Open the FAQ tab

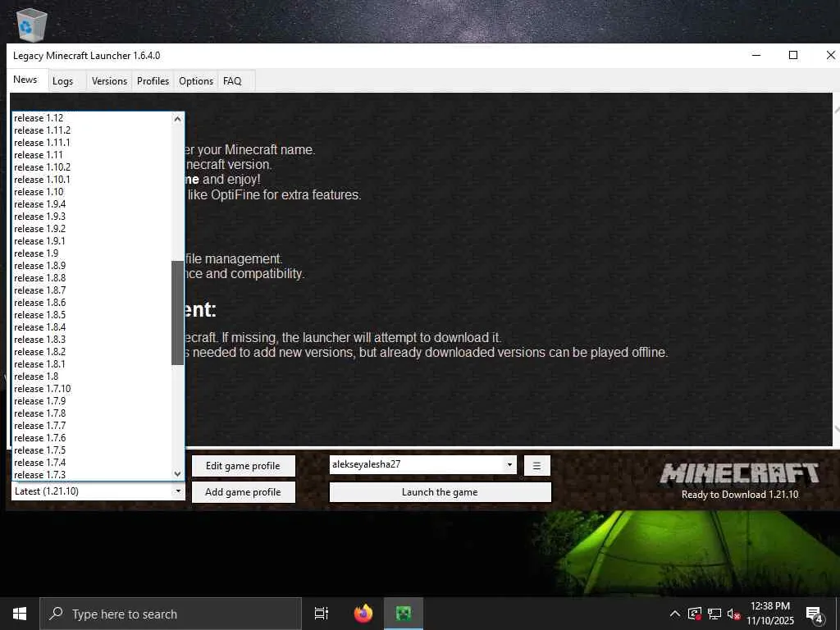(232, 81)
